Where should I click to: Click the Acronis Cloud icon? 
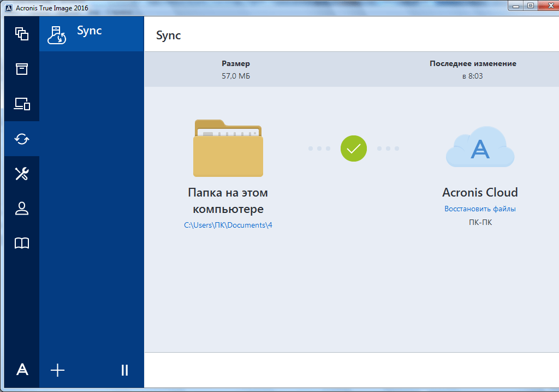[480, 148]
